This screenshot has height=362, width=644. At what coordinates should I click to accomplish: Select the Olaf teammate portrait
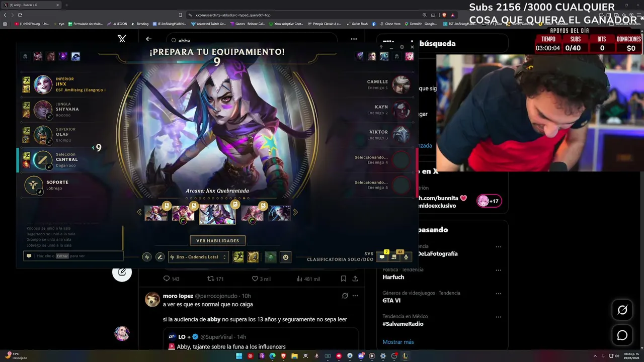[43, 135]
